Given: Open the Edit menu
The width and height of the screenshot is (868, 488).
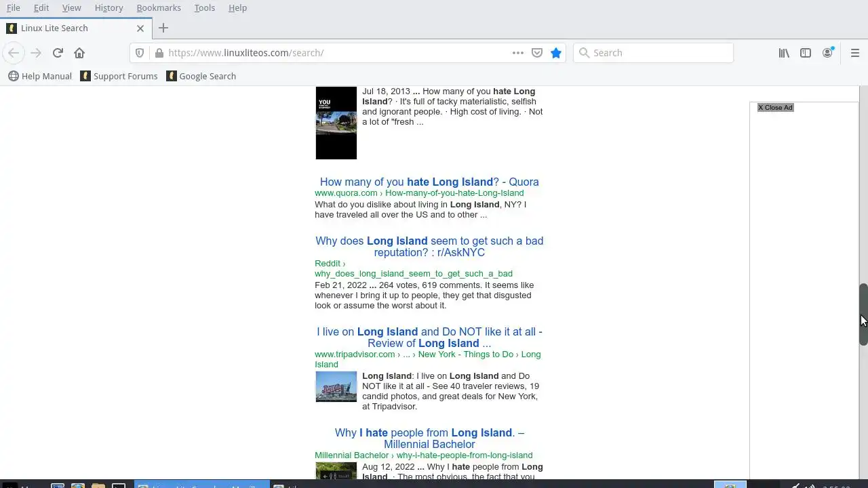Looking at the screenshot, I should tap(41, 7).
